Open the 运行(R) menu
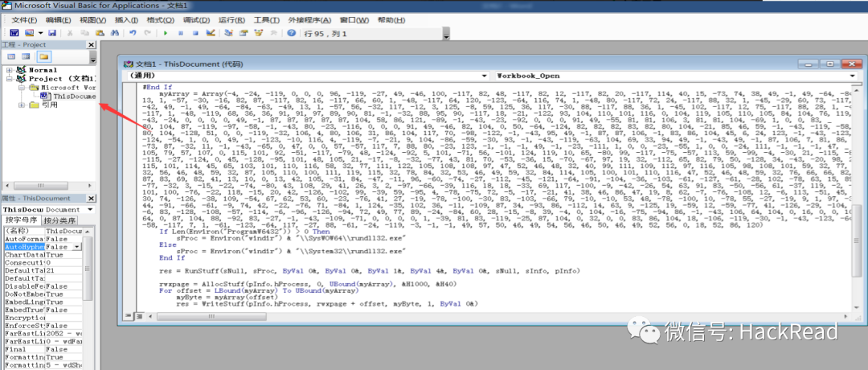Viewport: 868px width, 370px height. (x=232, y=20)
